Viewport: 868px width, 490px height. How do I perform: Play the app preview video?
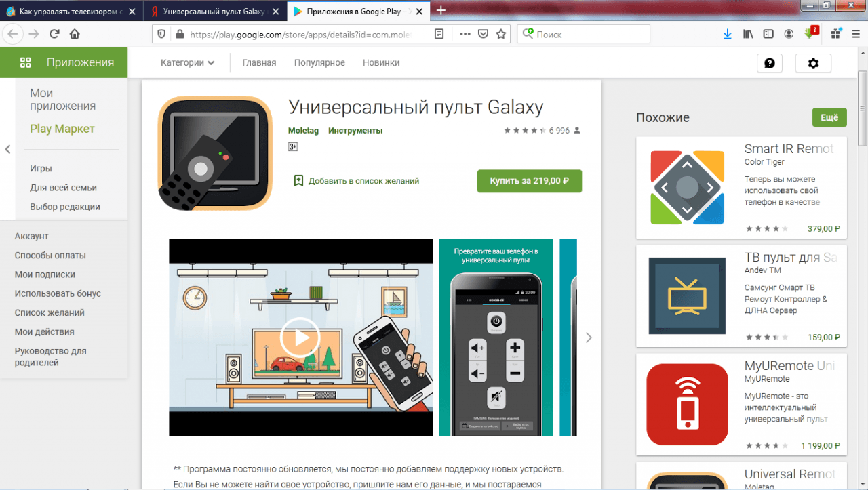(300, 337)
